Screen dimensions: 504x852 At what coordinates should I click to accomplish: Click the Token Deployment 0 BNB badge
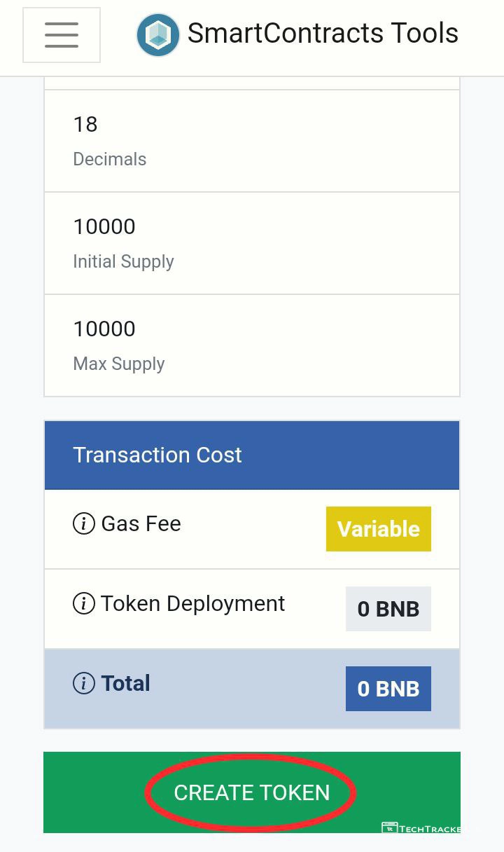pos(388,609)
